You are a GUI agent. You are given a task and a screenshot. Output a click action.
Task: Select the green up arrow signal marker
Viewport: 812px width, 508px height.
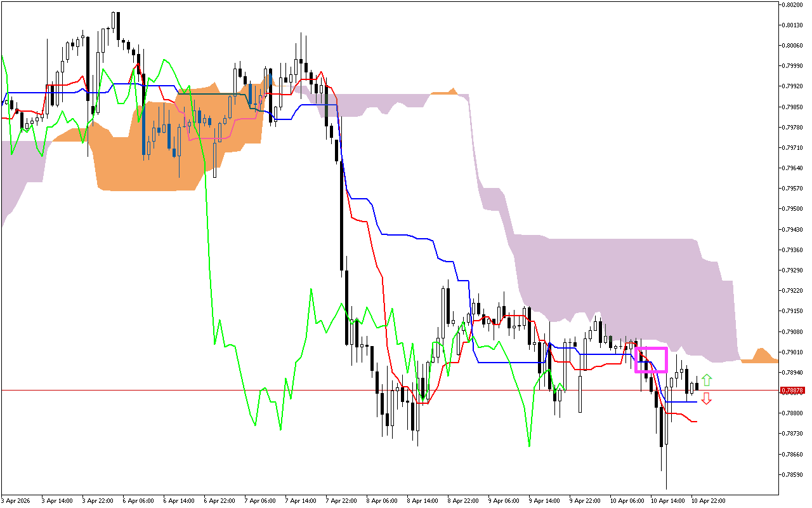pos(707,380)
